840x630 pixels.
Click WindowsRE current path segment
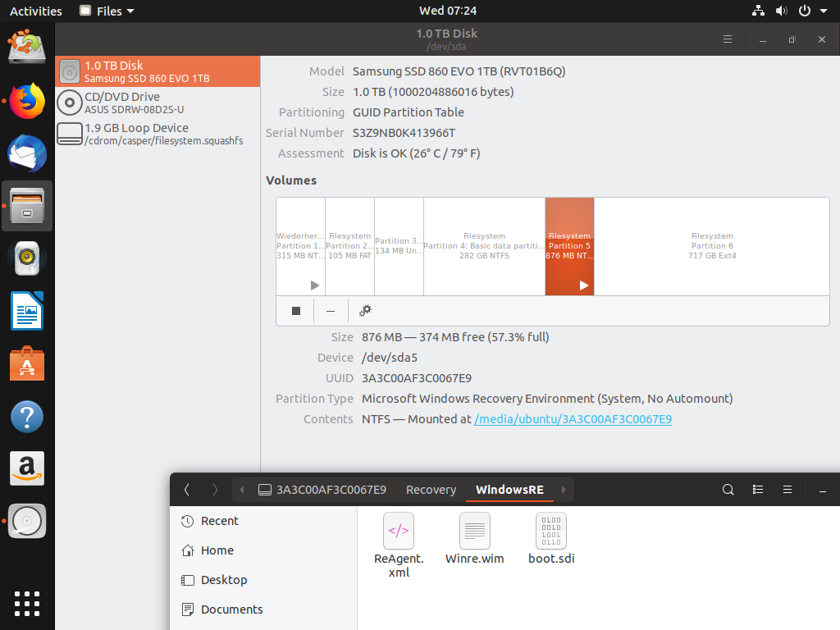(509, 490)
